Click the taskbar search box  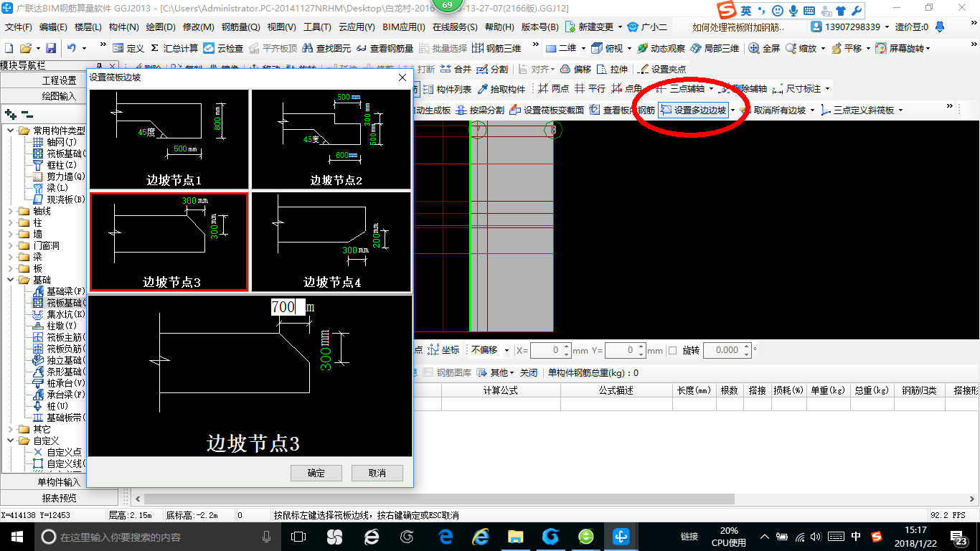158,536
